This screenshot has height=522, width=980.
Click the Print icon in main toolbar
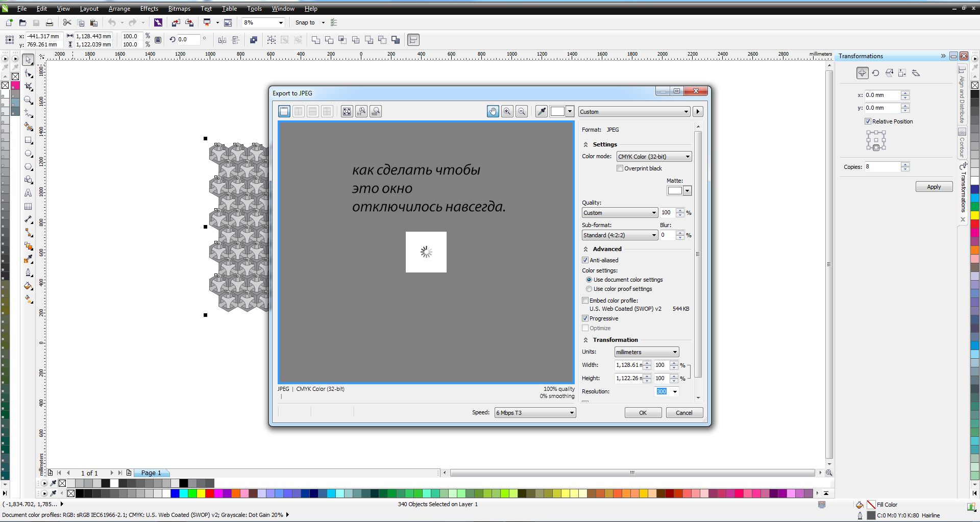[x=50, y=23]
